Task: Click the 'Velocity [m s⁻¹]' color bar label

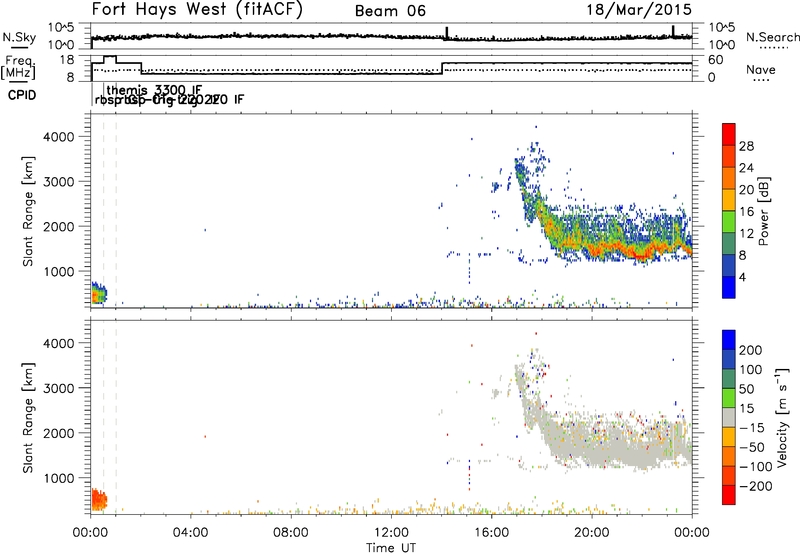Action: pyautogui.click(x=782, y=417)
